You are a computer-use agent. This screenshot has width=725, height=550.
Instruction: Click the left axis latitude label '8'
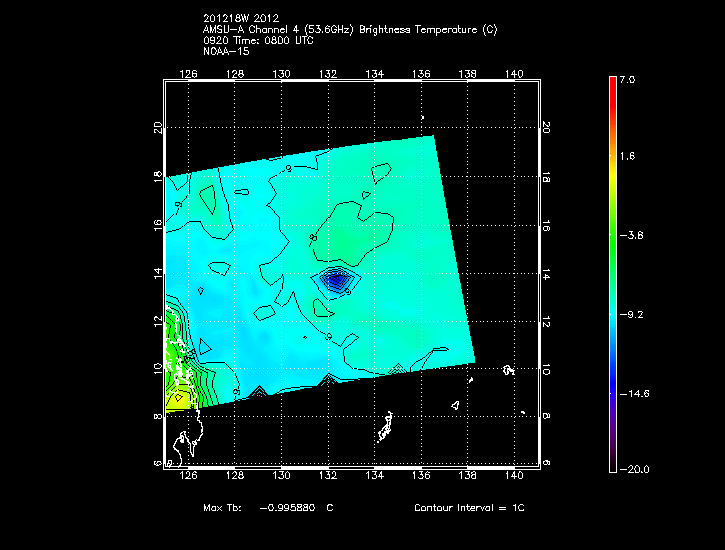pyautogui.click(x=158, y=416)
